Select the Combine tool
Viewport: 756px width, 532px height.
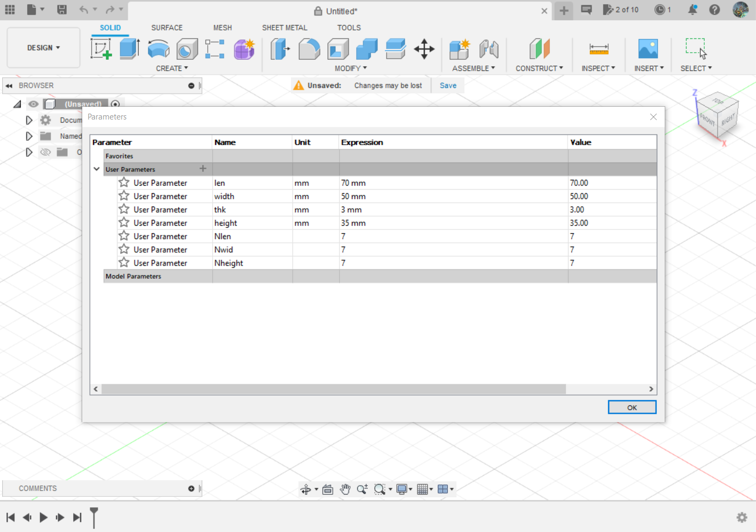click(x=367, y=49)
